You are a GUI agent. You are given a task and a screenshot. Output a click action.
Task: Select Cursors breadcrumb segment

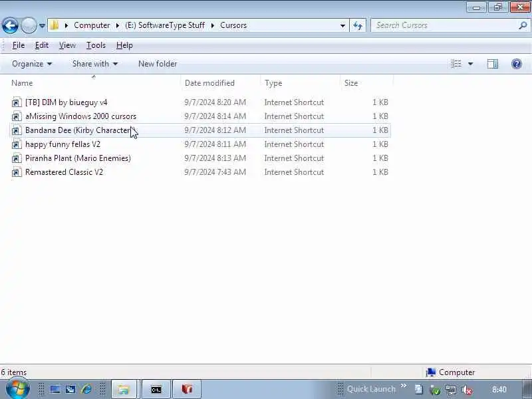[233, 25]
